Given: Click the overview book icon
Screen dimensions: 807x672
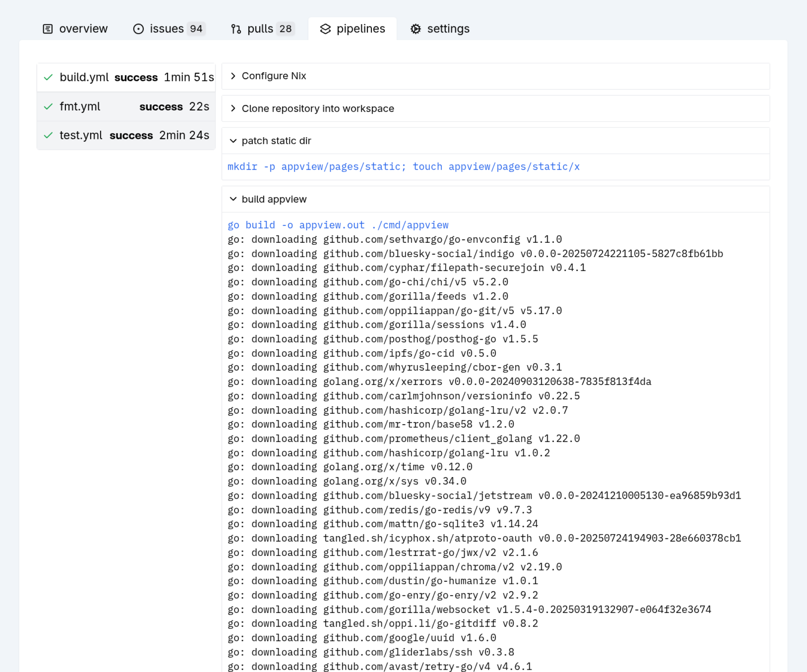Looking at the screenshot, I should (x=48, y=29).
